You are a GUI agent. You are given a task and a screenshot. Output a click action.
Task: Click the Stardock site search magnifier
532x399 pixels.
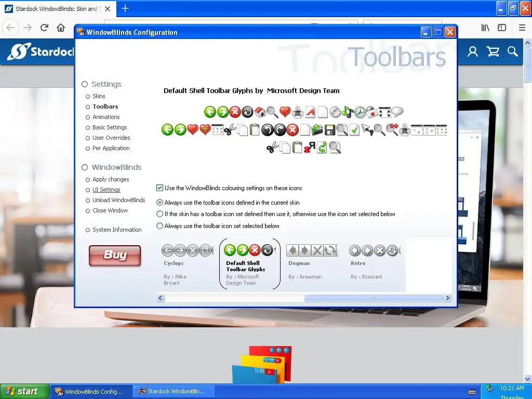tap(513, 51)
